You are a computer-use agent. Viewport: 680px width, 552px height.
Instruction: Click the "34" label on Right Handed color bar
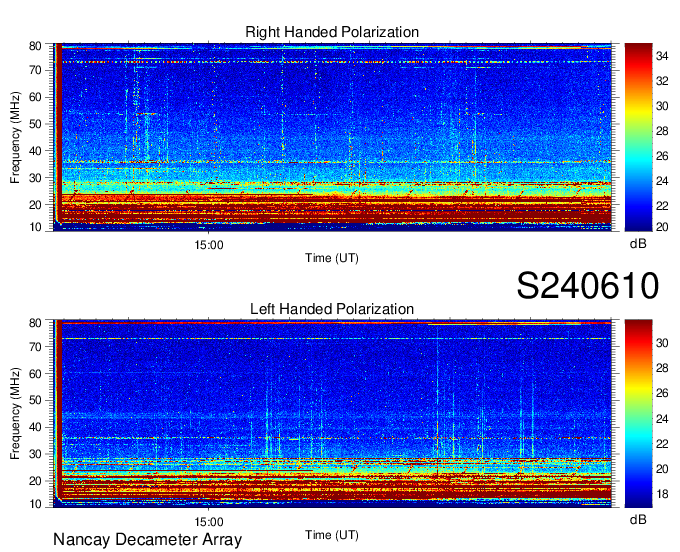click(x=662, y=56)
